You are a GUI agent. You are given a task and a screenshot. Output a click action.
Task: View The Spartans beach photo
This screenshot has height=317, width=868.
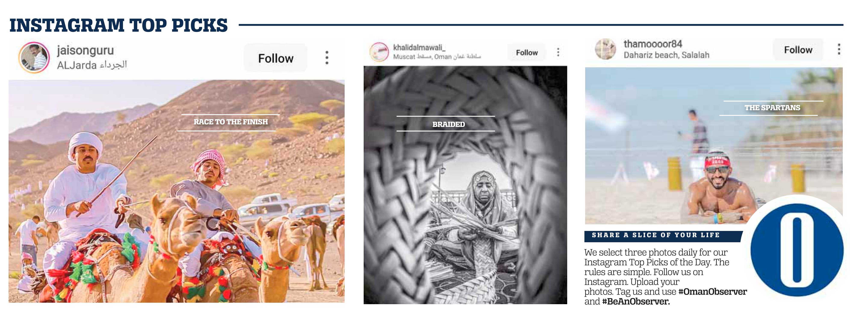tap(714, 146)
